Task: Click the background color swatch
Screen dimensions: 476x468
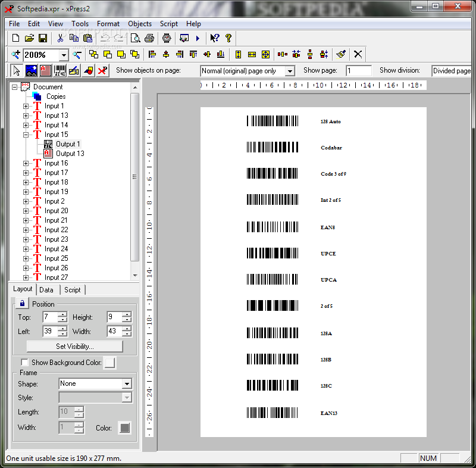Action: 109,363
